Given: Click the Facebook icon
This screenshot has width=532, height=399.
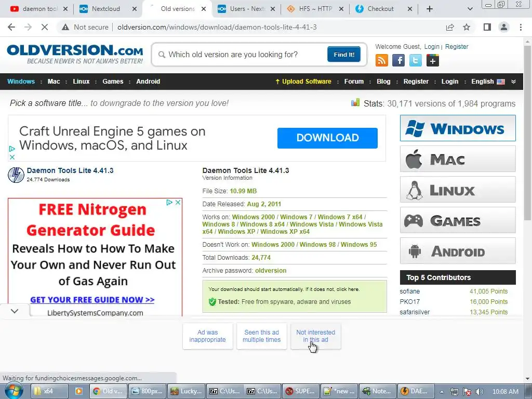Looking at the screenshot, I should [x=398, y=61].
